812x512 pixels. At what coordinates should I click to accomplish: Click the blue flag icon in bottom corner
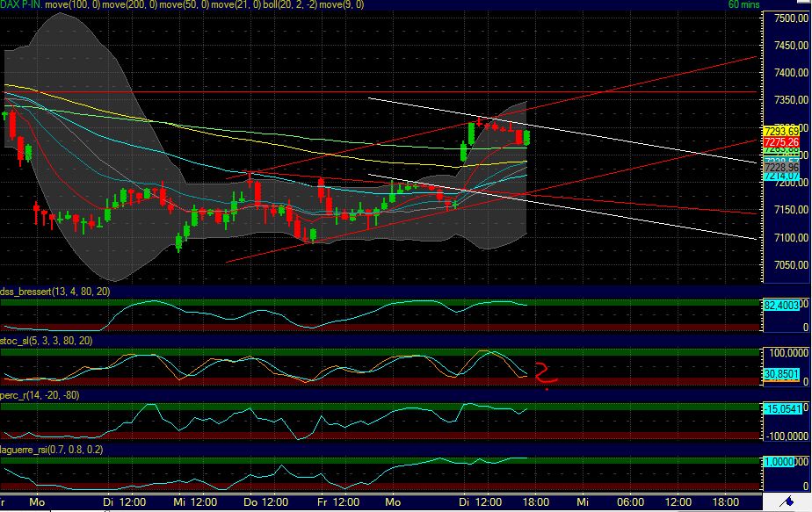788,501
